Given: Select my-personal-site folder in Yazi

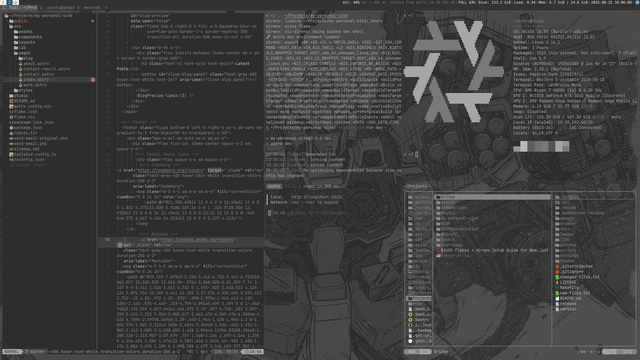Looking at the screenshot, I should (x=456, y=218).
